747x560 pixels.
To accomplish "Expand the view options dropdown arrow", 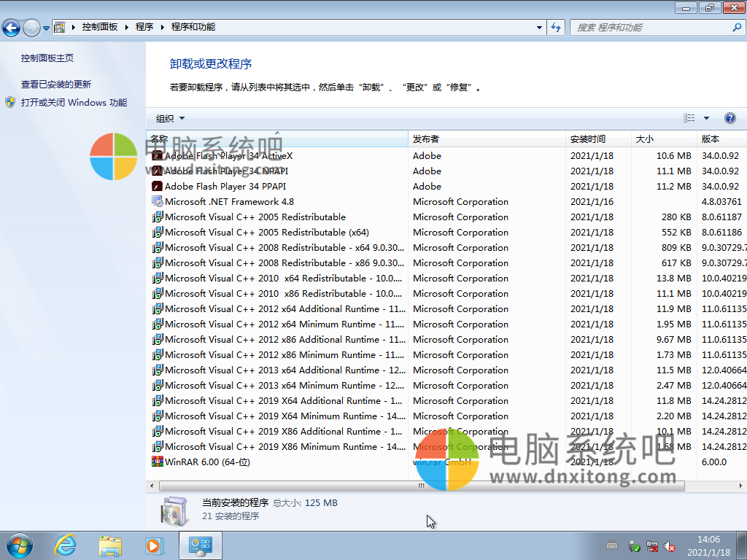I will (706, 118).
